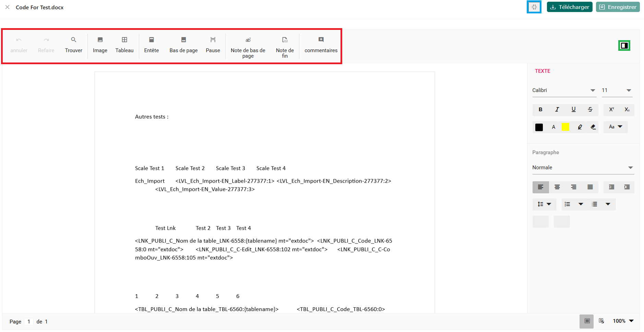This screenshot has height=332, width=644.
Task: Click the Télécharger button
Action: [569, 7]
